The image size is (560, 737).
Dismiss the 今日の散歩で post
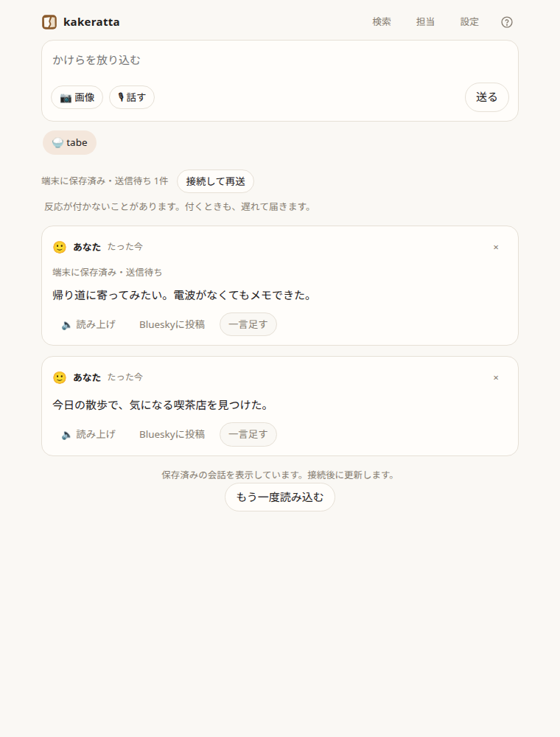[496, 378]
